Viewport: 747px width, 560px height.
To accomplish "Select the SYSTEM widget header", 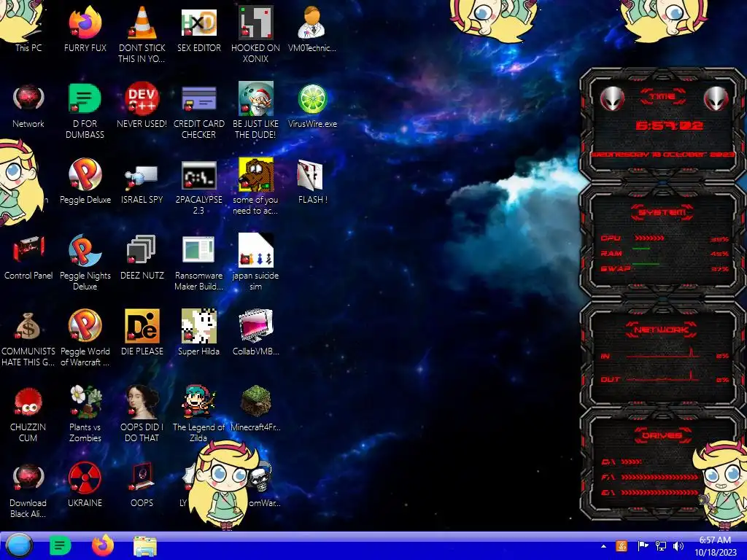I will pos(662,212).
